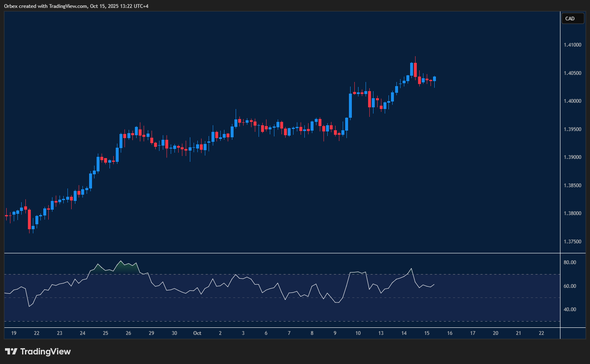Open the CAD currency selector
This screenshot has width=590, height=364.
click(572, 19)
